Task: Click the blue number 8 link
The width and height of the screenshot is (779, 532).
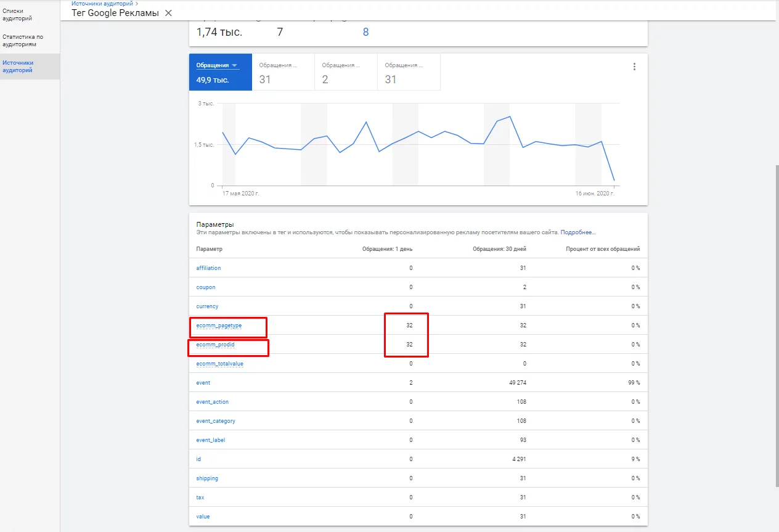Action: pos(365,32)
